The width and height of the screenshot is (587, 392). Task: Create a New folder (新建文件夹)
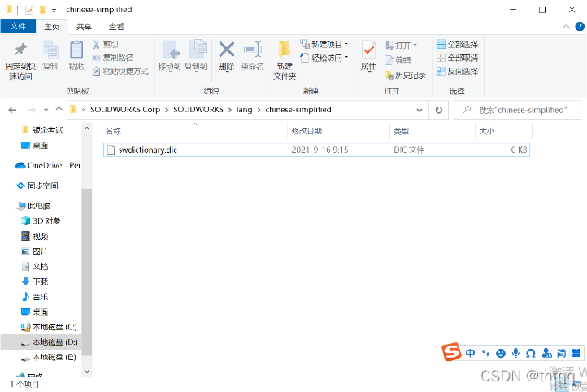[285, 60]
